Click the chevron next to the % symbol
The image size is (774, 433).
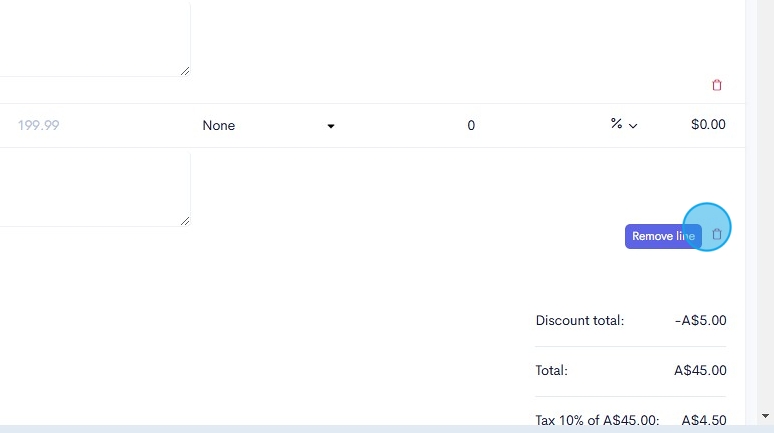(x=633, y=126)
